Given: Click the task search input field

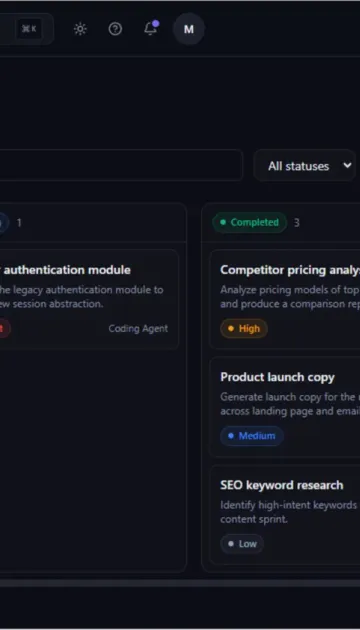Looking at the screenshot, I should [121, 165].
